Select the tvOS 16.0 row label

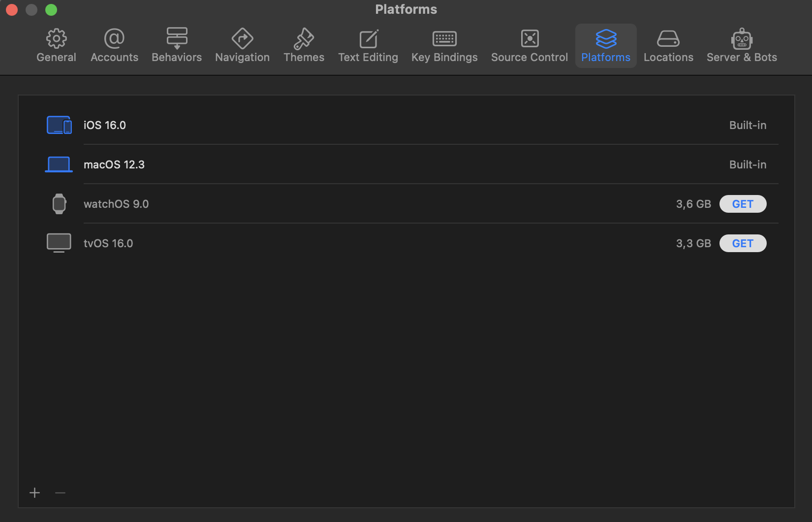[x=108, y=243]
